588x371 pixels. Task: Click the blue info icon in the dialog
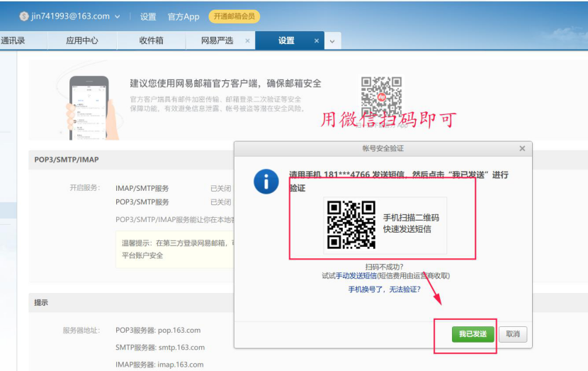[266, 182]
